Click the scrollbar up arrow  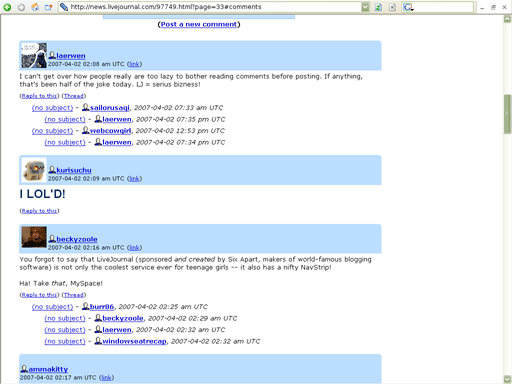pyautogui.click(x=507, y=19)
